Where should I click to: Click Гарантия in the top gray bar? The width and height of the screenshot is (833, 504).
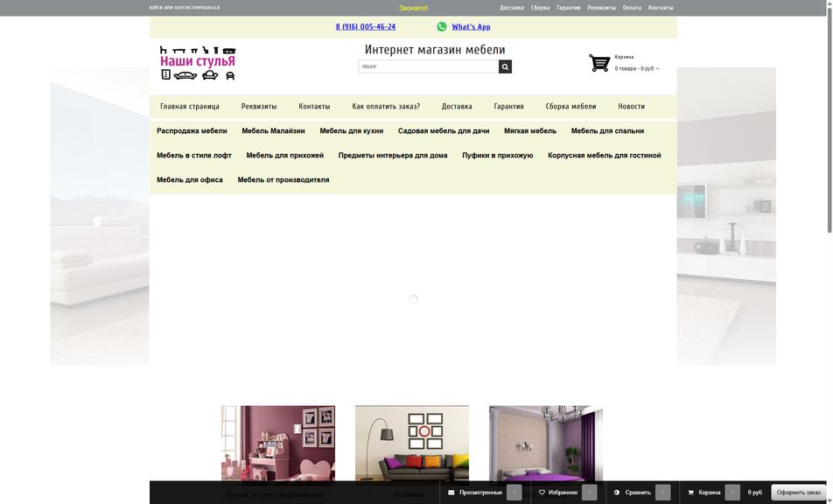point(569,8)
